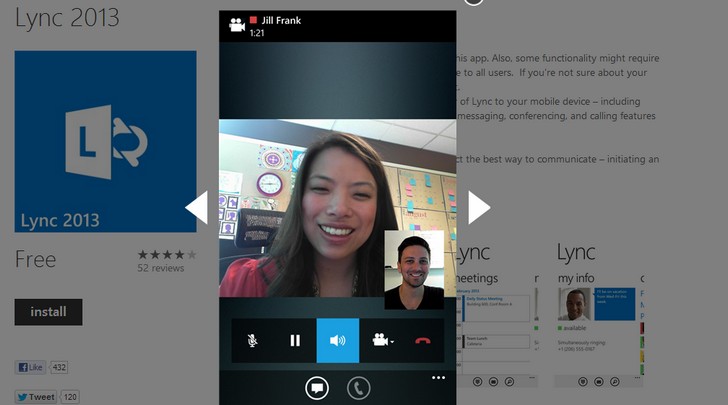Open the 52 reviews link
The image size is (728, 405).
click(x=161, y=268)
